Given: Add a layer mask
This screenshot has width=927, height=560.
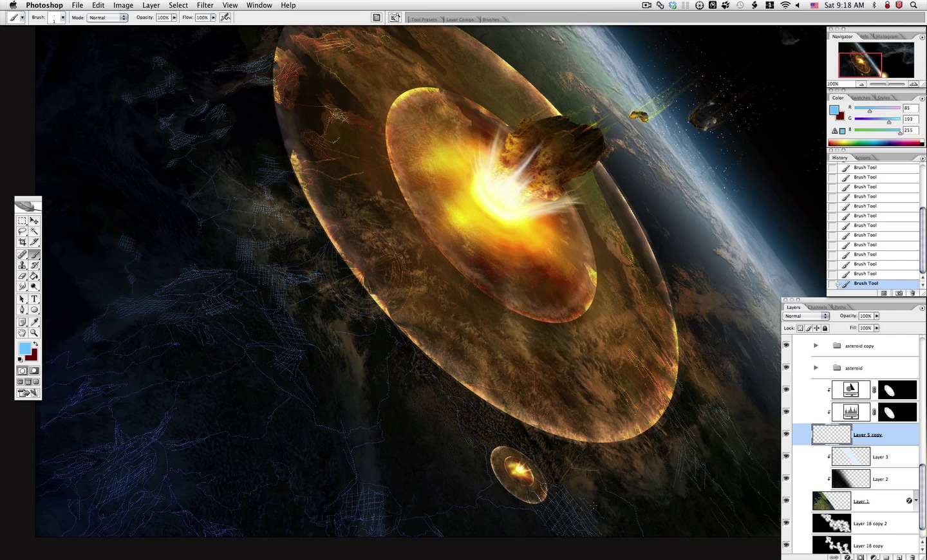Looking at the screenshot, I should [861, 557].
